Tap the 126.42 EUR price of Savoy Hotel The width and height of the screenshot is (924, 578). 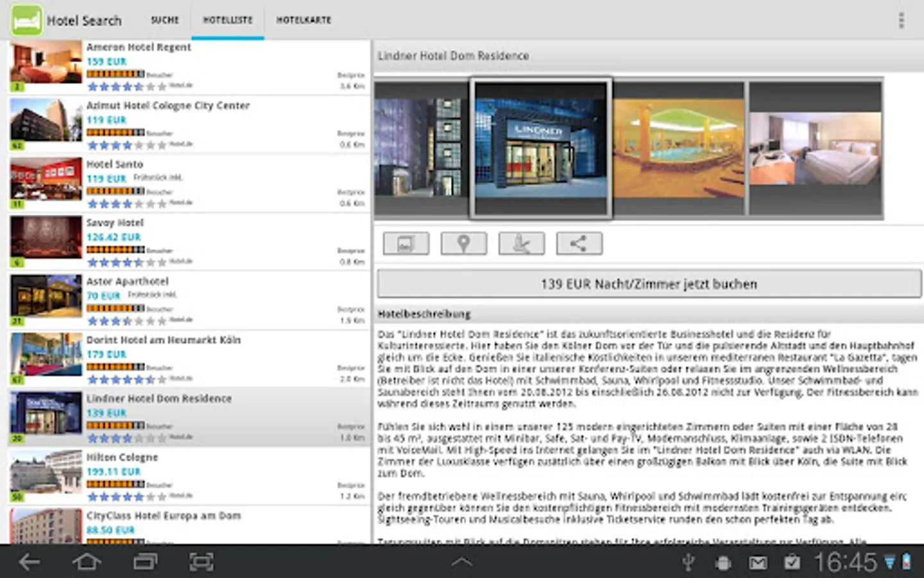(114, 237)
